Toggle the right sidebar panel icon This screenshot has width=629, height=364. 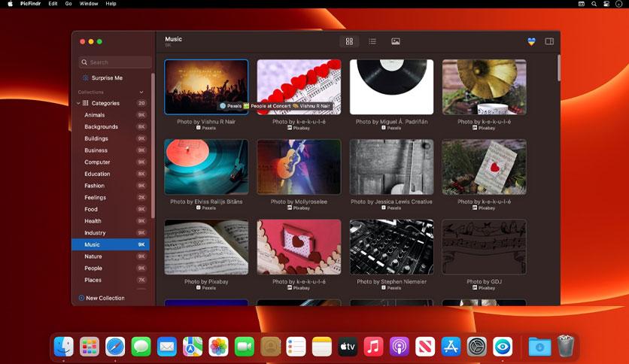(549, 41)
